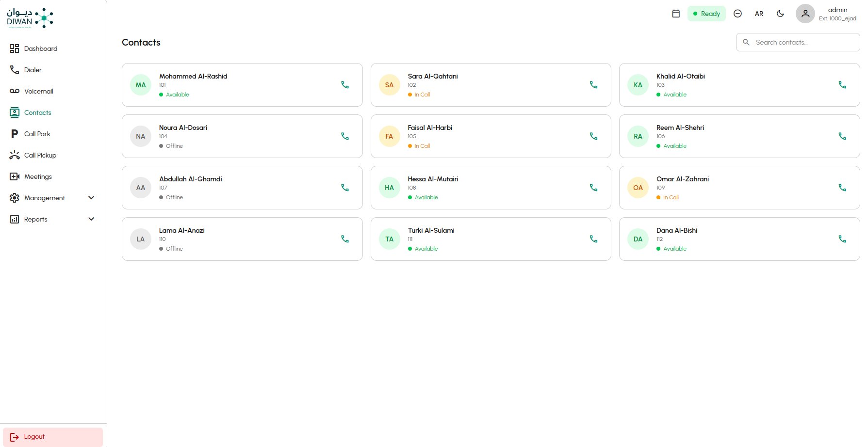Call Dana Al-Bishi via phone icon
The image size is (868, 447).
842,239
